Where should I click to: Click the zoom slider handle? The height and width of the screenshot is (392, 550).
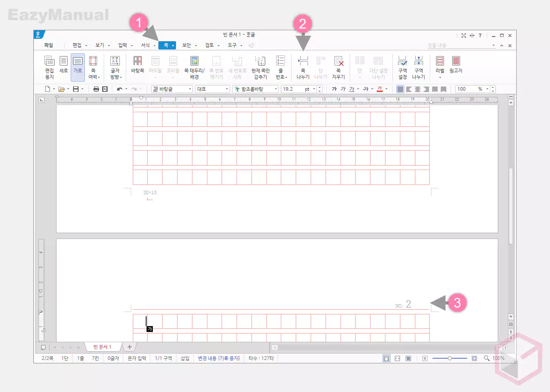click(x=450, y=358)
